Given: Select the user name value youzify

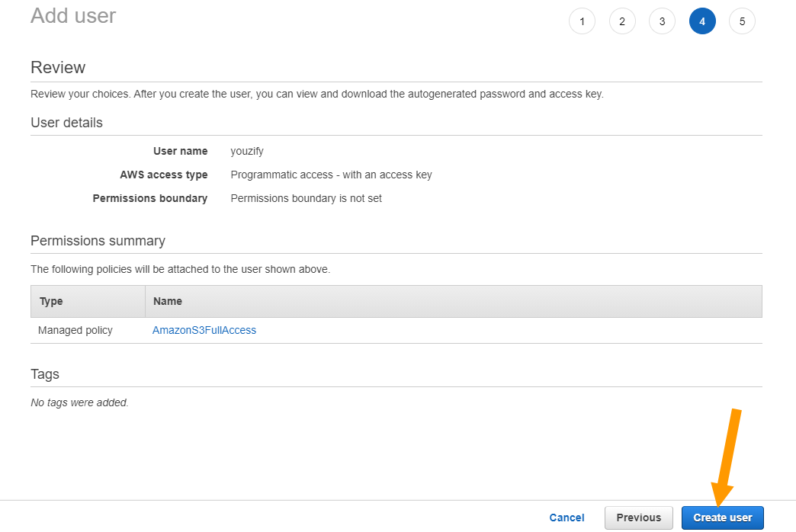Looking at the screenshot, I should click(x=247, y=151).
